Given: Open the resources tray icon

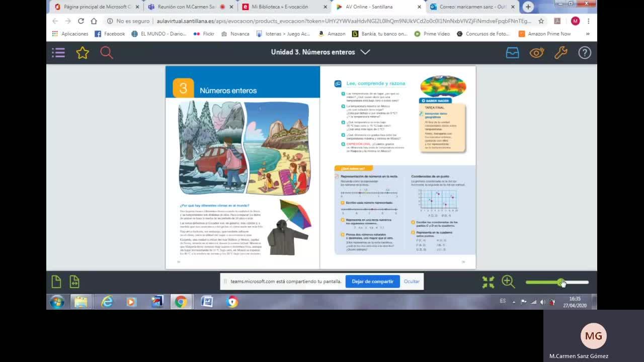Looking at the screenshot, I should coord(512,52).
